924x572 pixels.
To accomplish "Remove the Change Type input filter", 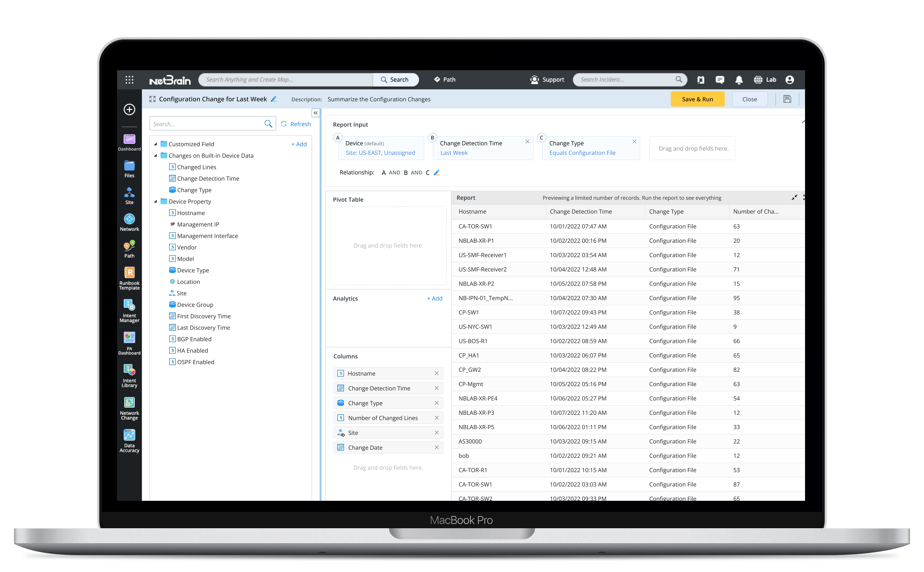I will [x=634, y=141].
